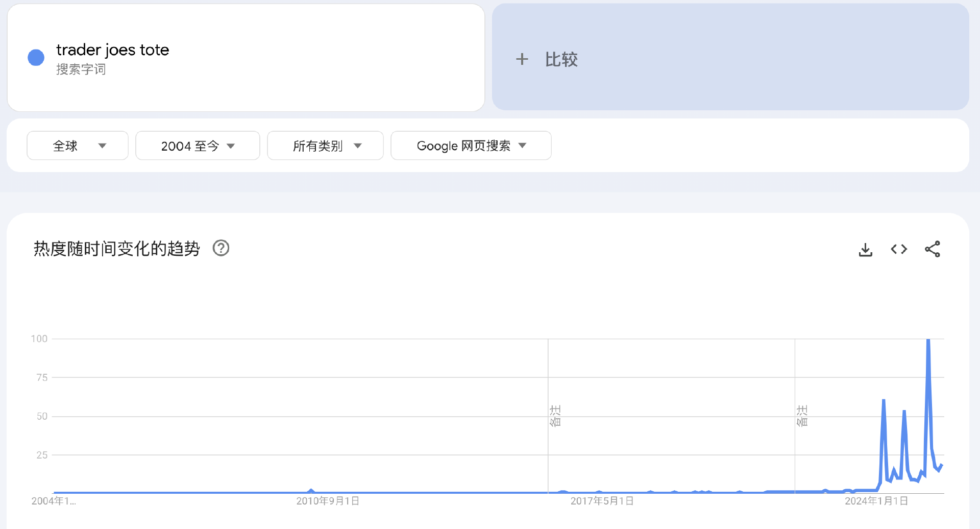The image size is (980, 529).
Task: Select the 搜索字词 label under the term
Action: (81, 69)
